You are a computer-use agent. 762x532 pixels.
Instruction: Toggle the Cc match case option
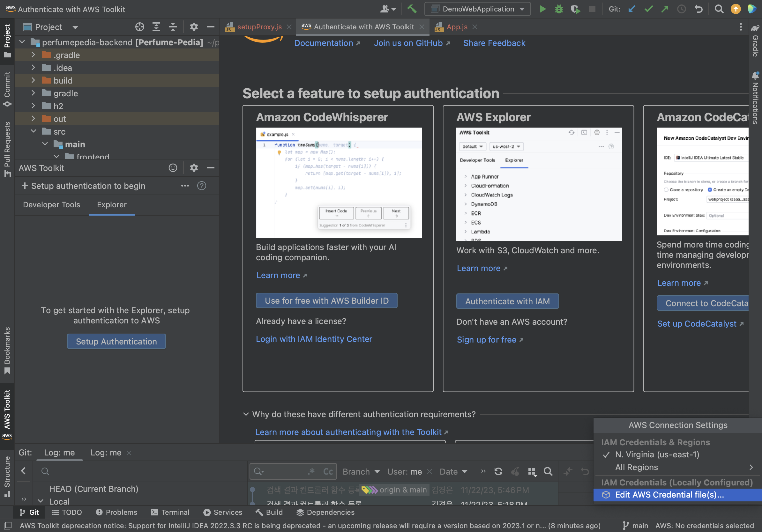pyautogui.click(x=328, y=471)
